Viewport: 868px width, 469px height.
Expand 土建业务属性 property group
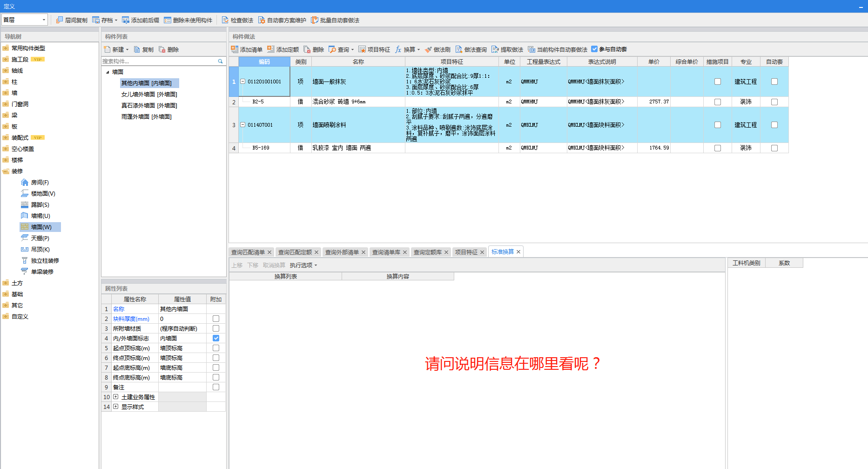pyautogui.click(x=116, y=397)
